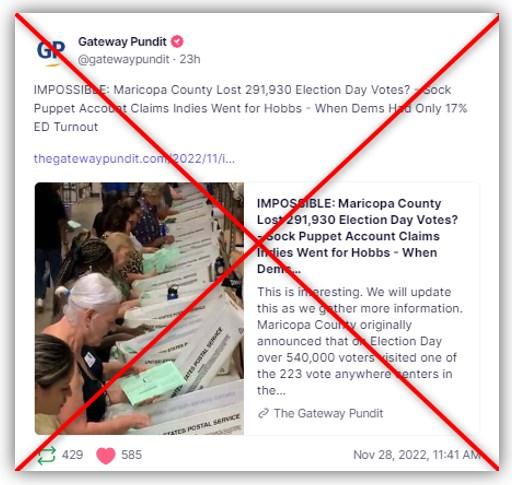The image size is (512, 485).
Task: Like the post with the heart icon
Action: pos(106,455)
